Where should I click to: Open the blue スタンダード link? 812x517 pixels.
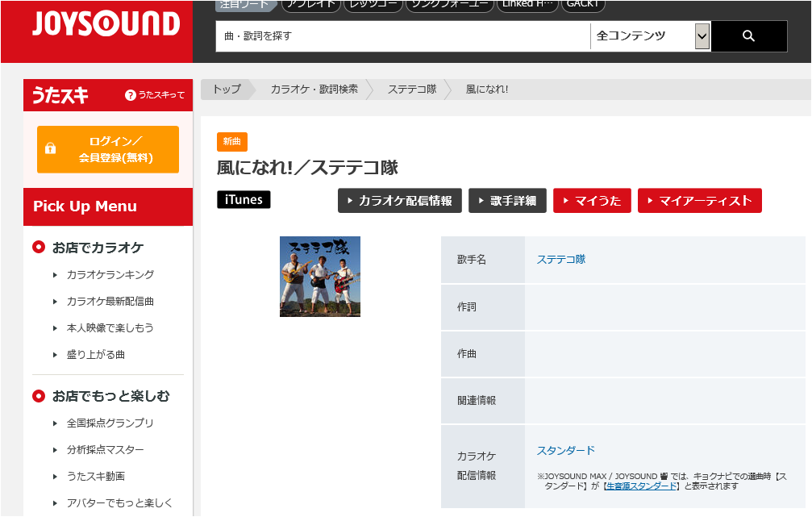pos(565,451)
